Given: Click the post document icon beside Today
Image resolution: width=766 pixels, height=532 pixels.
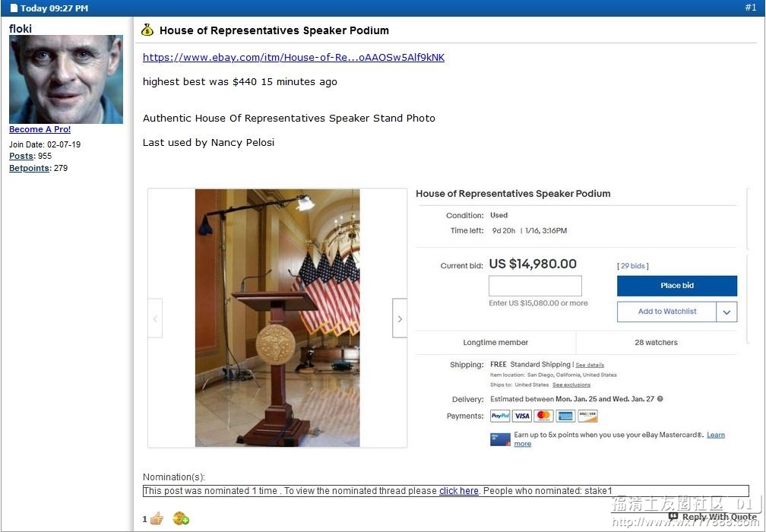Looking at the screenshot, I should (14, 8).
